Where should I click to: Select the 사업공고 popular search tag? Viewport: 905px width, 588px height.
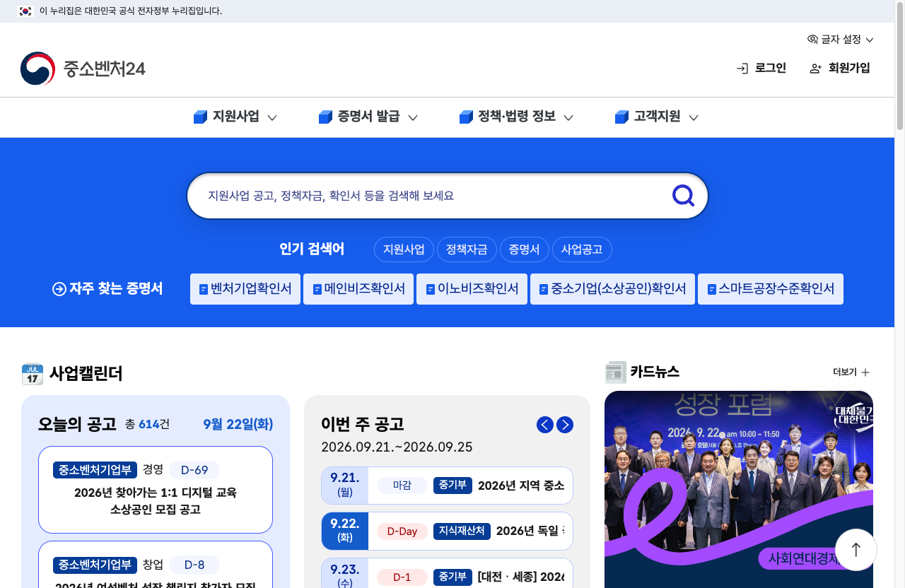(x=582, y=249)
